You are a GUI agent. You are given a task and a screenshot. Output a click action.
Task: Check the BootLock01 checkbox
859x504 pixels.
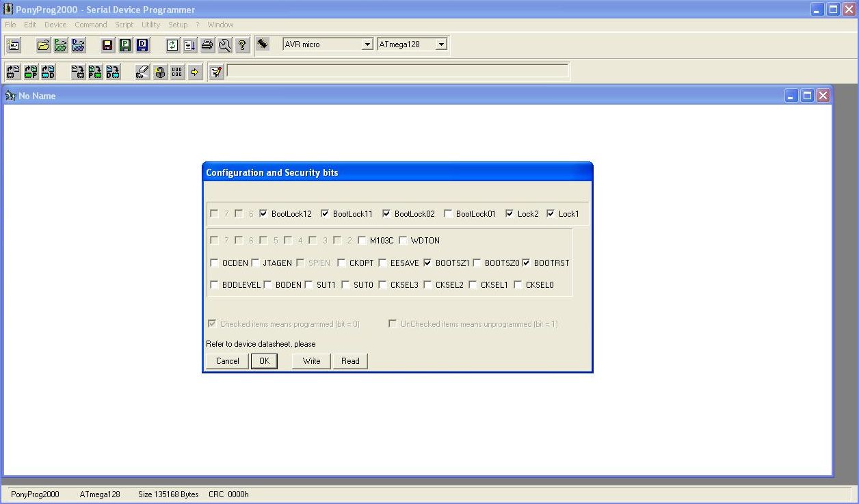448,214
